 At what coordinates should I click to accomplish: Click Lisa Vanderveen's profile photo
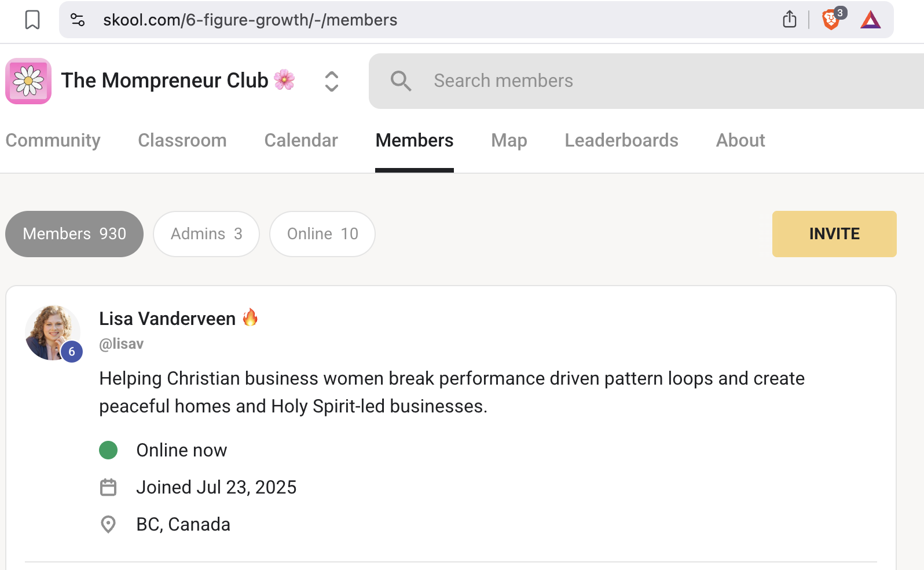[x=51, y=331]
